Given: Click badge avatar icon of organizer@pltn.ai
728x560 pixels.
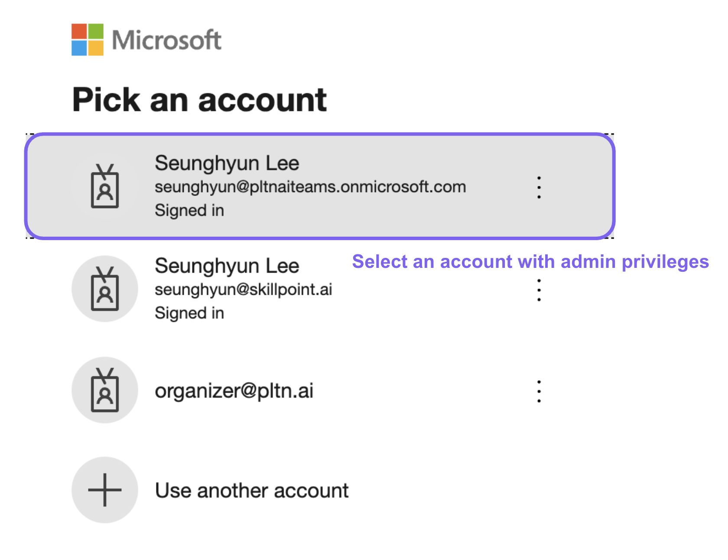Looking at the screenshot, I should (x=105, y=390).
